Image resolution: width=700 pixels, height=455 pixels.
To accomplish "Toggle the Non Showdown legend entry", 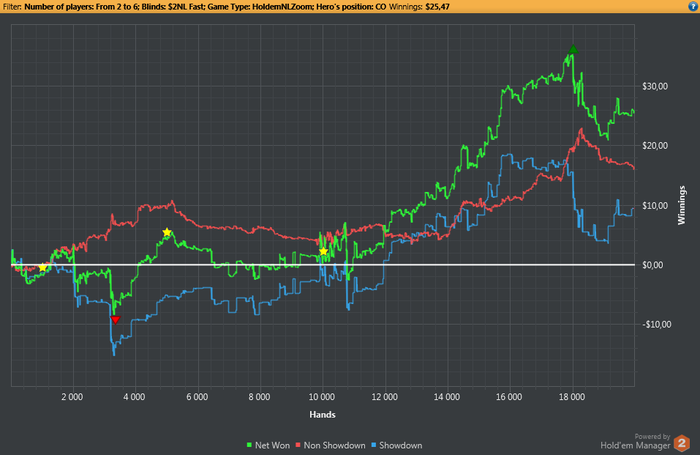I will (x=330, y=445).
